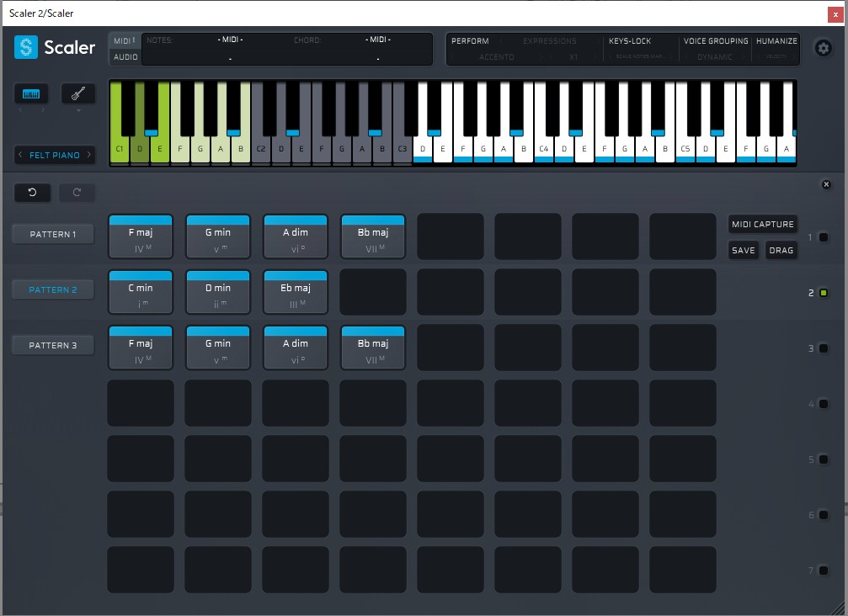This screenshot has width=848, height=616.
Task: Select PATTERN 1
Action: (x=53, y=234)
